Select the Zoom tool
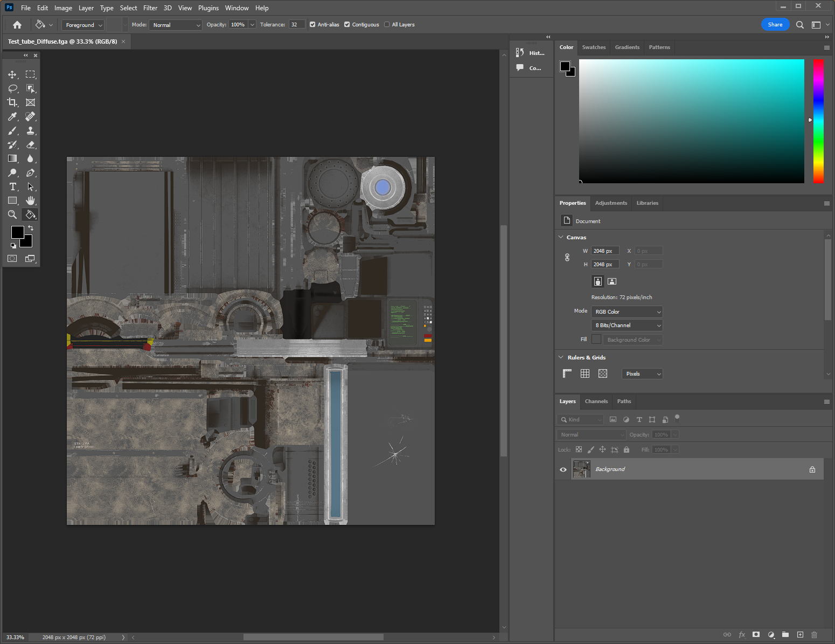Screen dimensions: 835x644 coord(12,214)
